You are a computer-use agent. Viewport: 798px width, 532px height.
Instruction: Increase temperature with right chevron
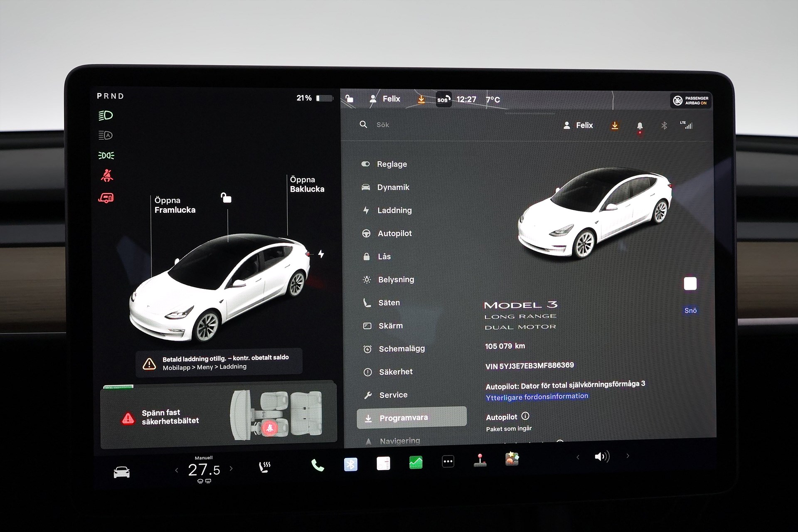231,469
